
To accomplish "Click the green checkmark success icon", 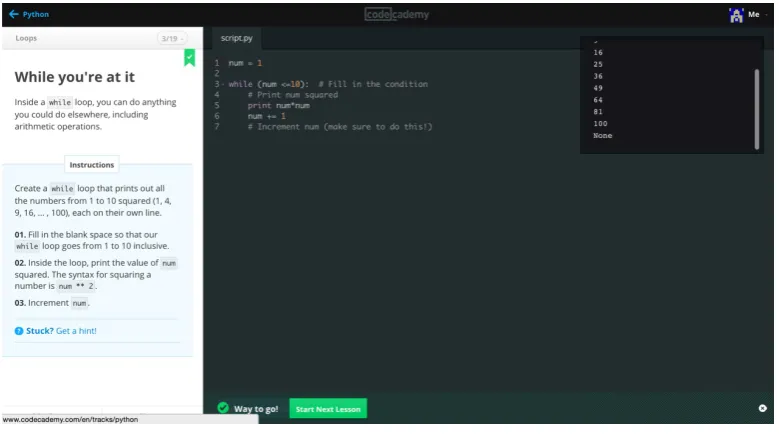I will pyautogui.click(x=223, y=408).
